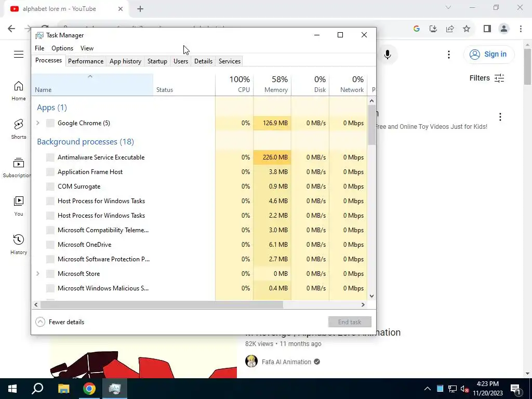
Task: Sort processes by the Name column header
Action: [x=92, y=85]
